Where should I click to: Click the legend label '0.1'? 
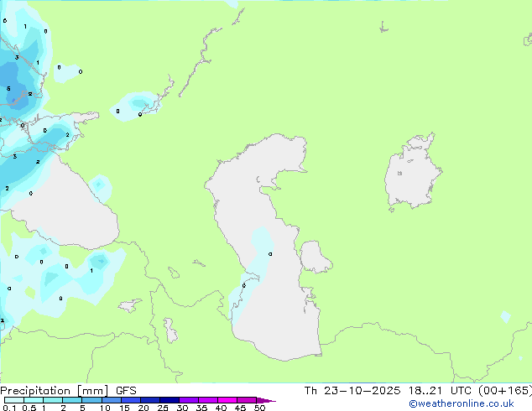tap(9, 408)
